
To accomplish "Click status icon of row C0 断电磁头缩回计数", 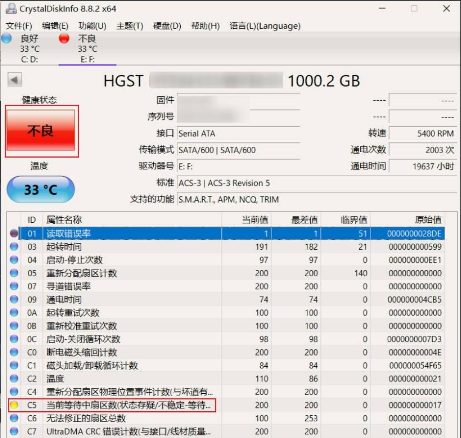I will coord(14,352).
